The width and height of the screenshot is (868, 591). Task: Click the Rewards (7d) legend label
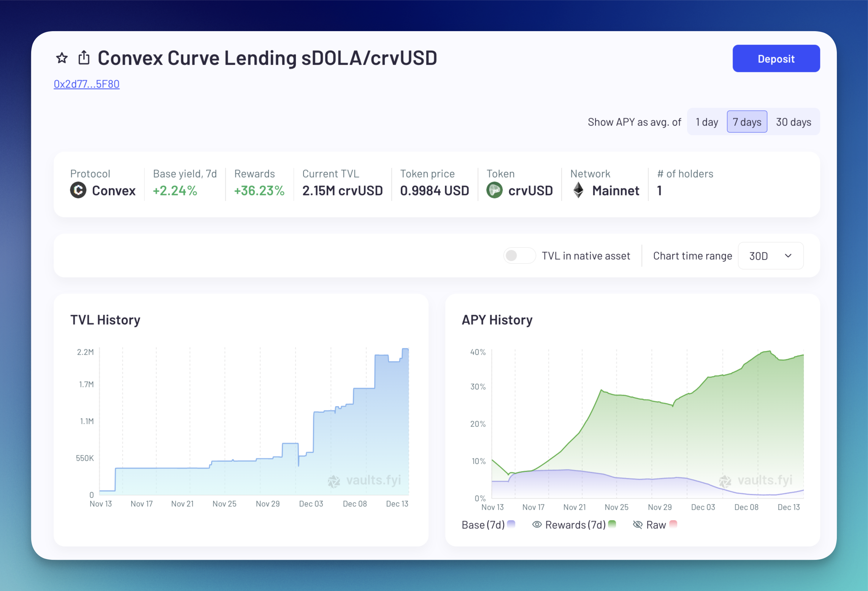(576, 525)
